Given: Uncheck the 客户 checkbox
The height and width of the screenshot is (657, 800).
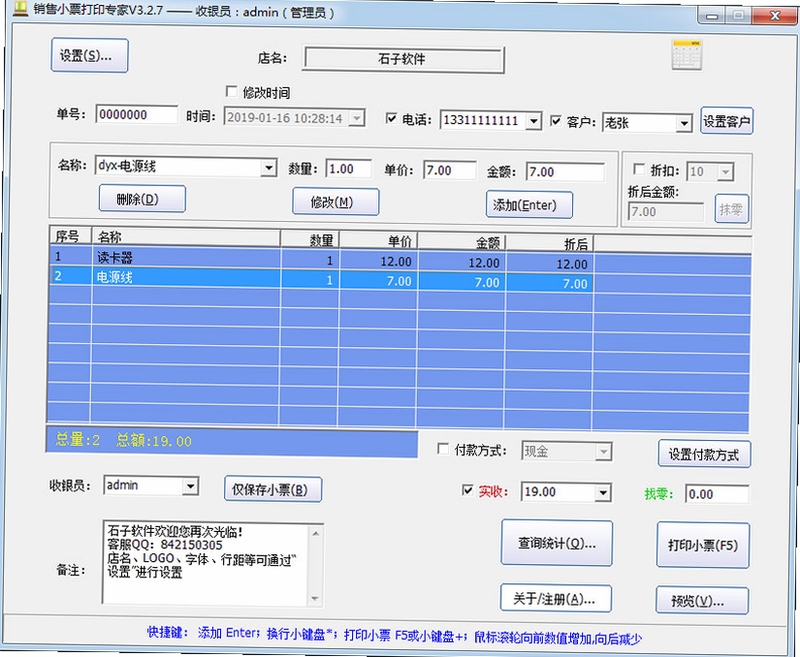Looking at the screenshot, I should click(556, 121).
